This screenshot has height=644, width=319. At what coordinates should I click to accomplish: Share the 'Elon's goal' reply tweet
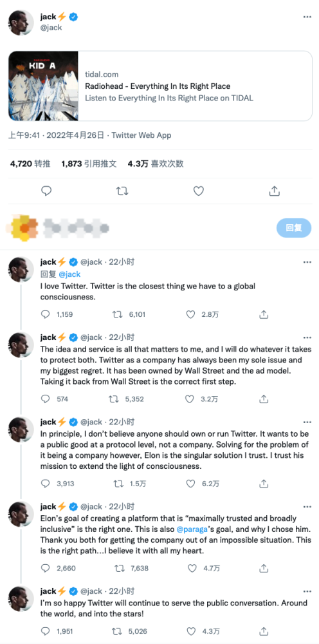(264, 568)
